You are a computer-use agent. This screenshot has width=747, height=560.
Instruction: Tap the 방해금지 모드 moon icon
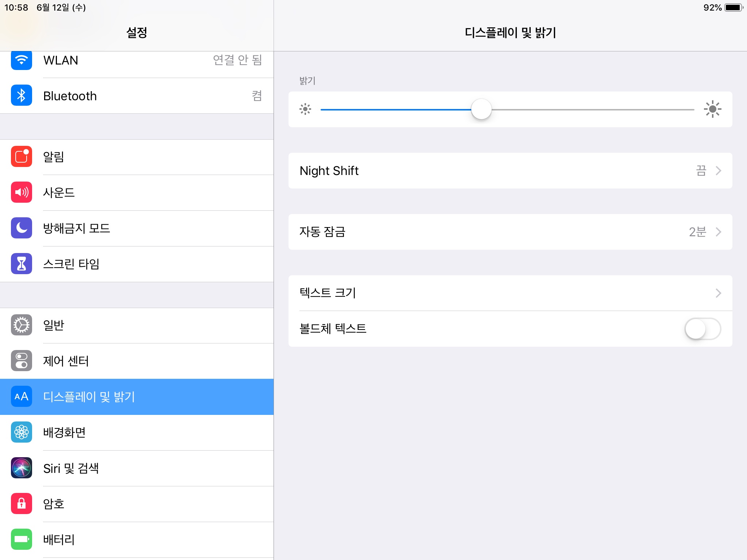click(22, 228)
